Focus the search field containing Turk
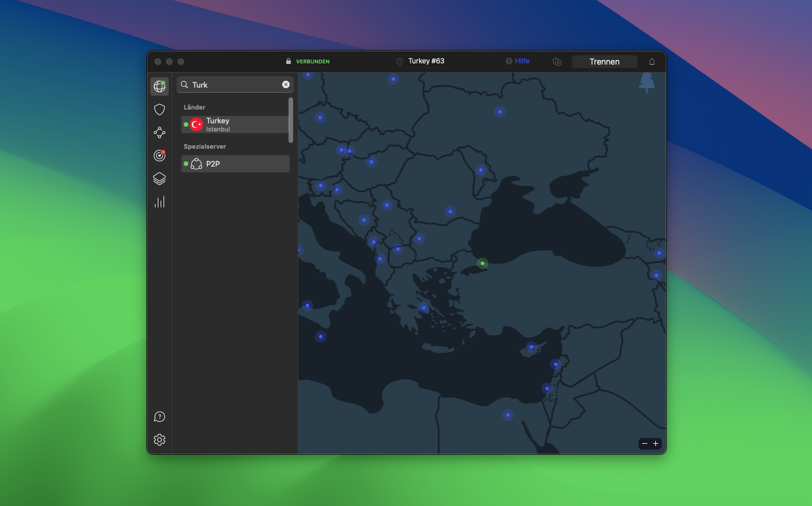This screenshot has height=506, width=812. (235, 85)
